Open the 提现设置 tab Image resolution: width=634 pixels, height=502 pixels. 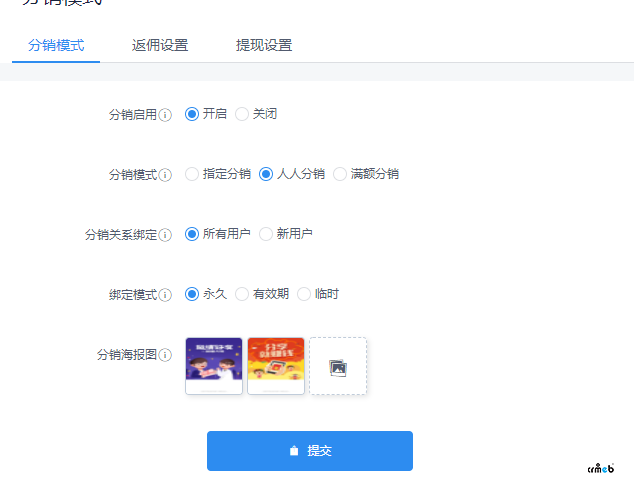tap(264, 45)
